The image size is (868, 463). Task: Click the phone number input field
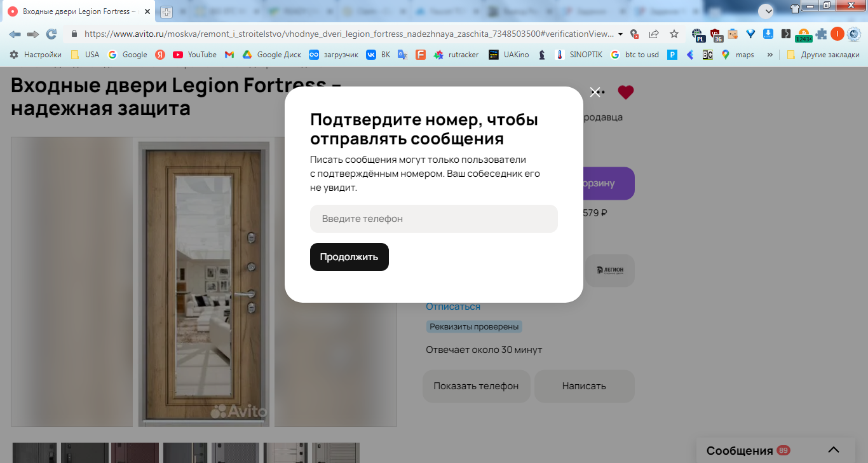pyautogui.click(x=433, y=219)
